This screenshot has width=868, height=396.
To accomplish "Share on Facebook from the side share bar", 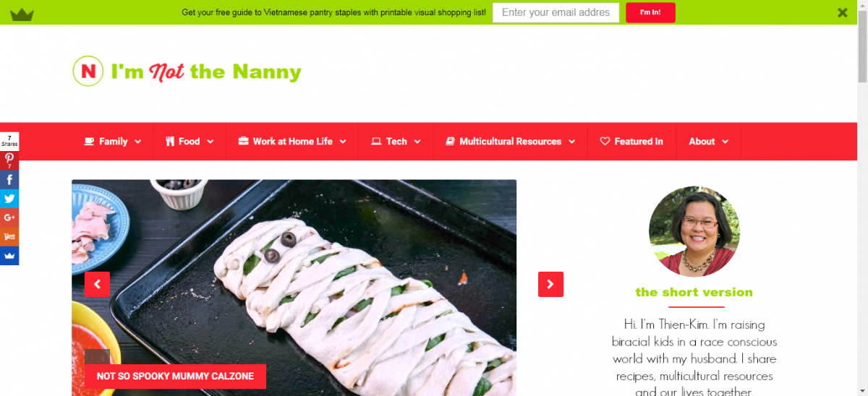I will coord(9,179).
